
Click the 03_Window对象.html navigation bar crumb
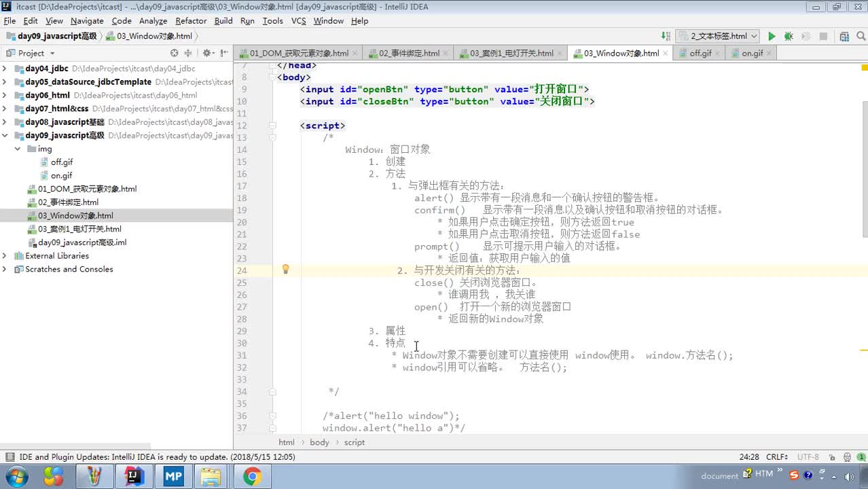[149, 37]
